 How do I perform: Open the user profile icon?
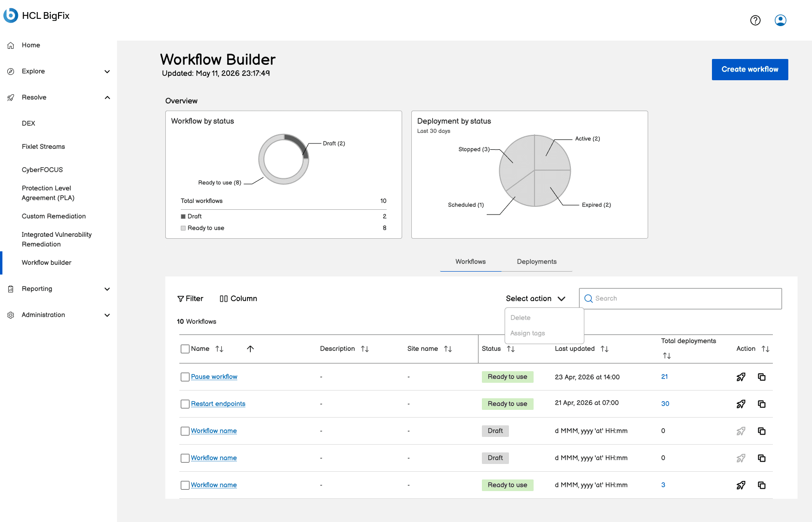coord(781,20)
